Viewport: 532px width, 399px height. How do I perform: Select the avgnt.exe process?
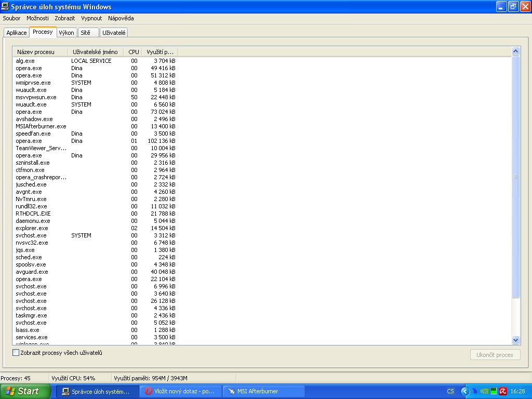click(96, 192)
